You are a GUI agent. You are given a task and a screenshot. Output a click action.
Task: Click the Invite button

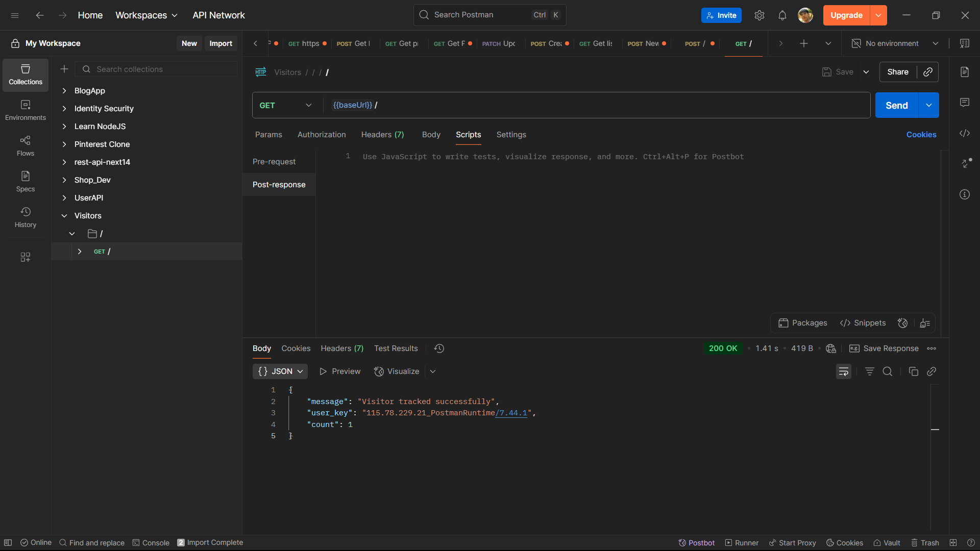click(x=721, y=15)
